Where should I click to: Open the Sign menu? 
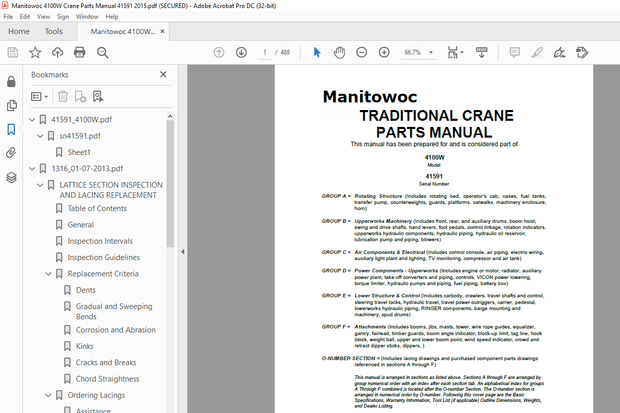coord(63,17)
